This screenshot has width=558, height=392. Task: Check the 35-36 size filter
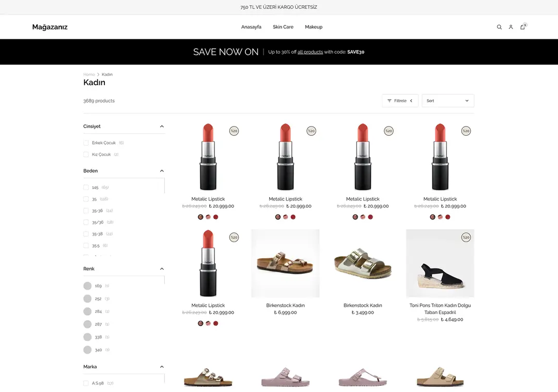point(86,211)
